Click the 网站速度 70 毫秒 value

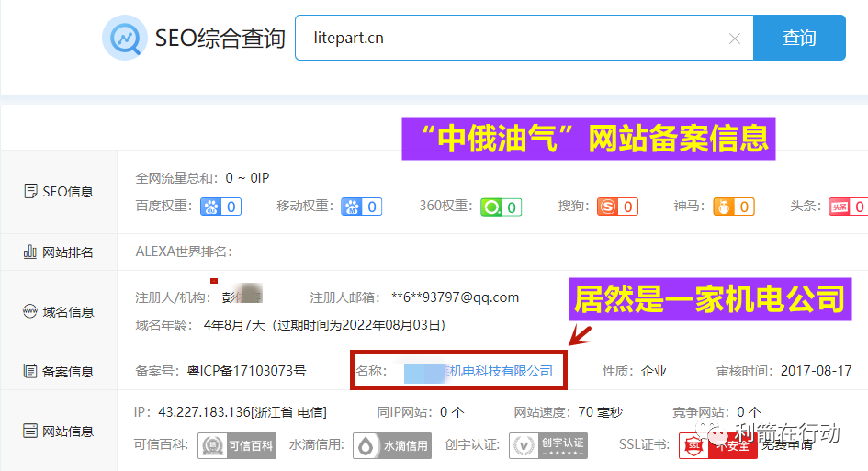pos(601,412)
